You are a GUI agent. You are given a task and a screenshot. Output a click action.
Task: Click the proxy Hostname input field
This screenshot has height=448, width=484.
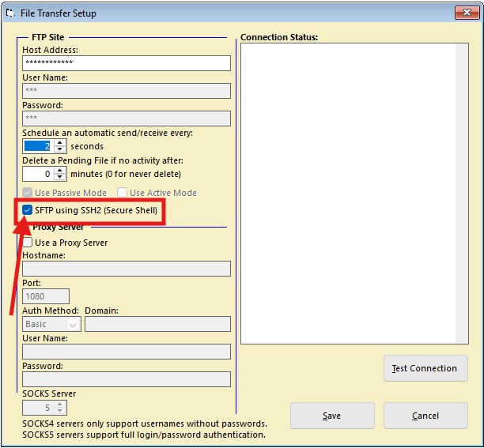click(x=127, y=269)
